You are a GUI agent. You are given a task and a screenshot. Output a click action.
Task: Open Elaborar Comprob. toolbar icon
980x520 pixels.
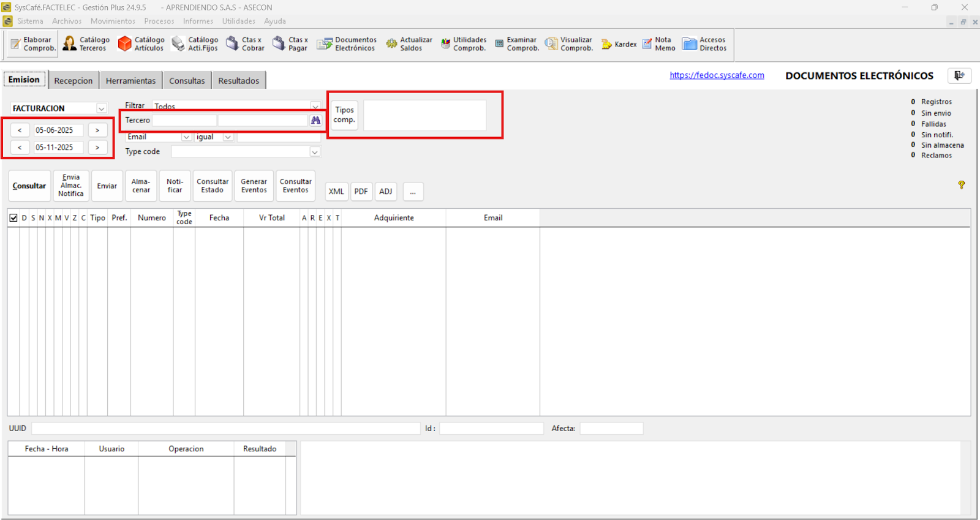[x=32, y=44]
